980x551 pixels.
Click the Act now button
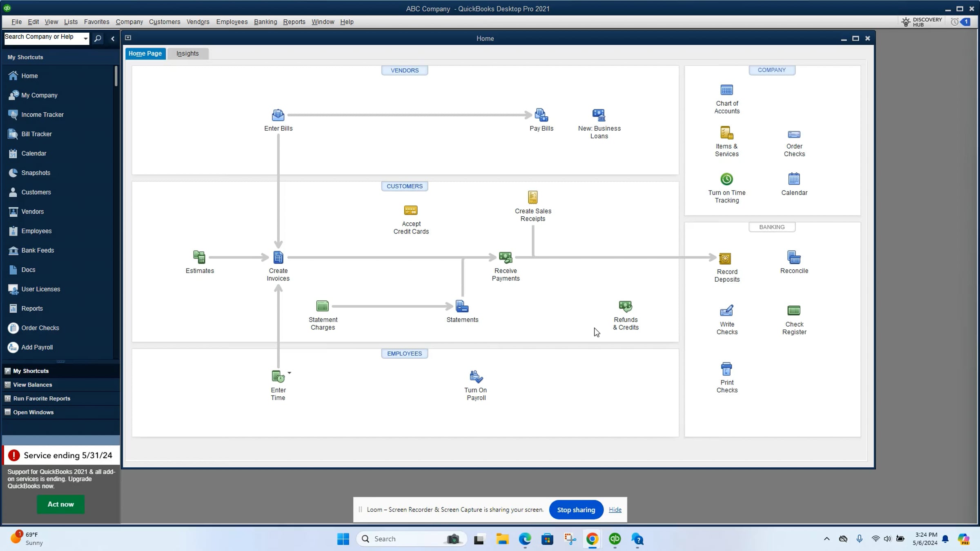coord(60,504)
